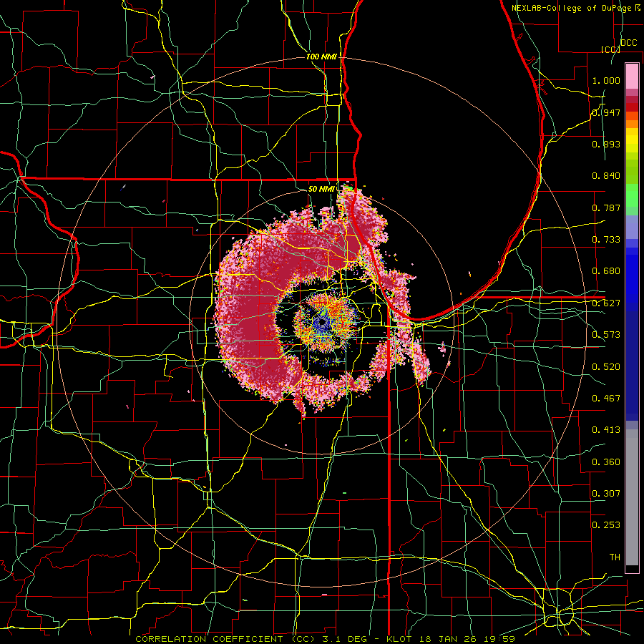644x644 pixels.
Task: Click the 0.680 color scale value
Action: coord(606,271)
